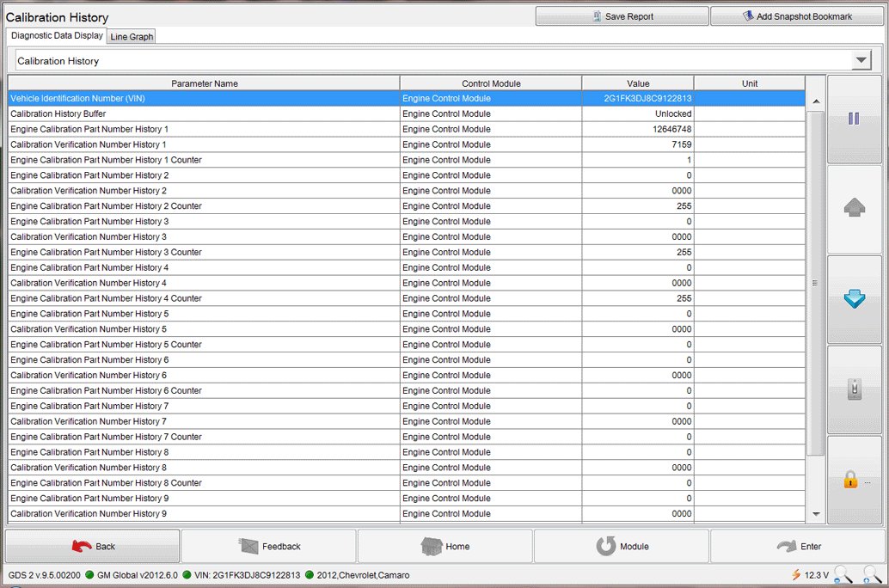
Task: Click the light switch icon button
Action: (x=854, y=390)
